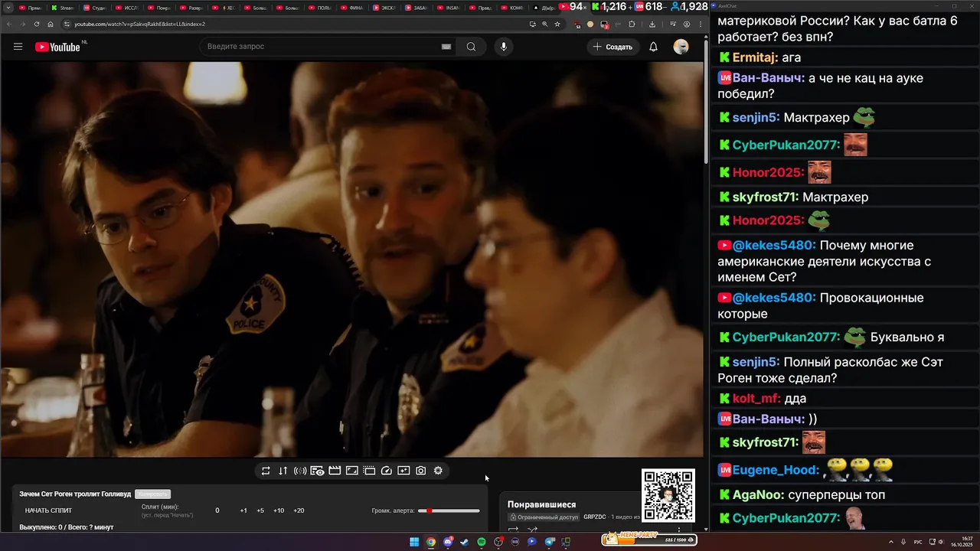Open the on-screen keyboard icon in search box

coord(446,47)
